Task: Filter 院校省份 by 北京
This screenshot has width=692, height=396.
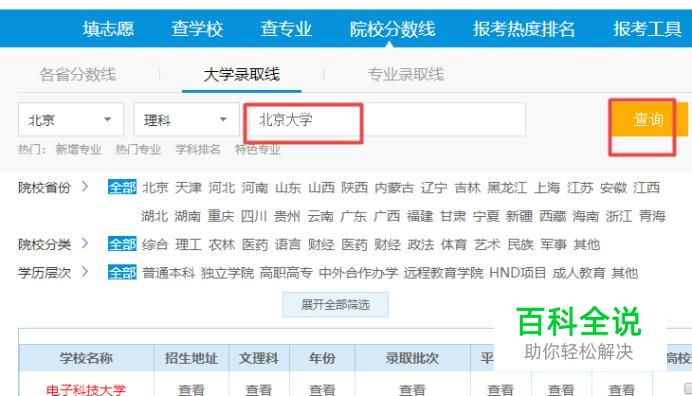Action: [155, 188]
